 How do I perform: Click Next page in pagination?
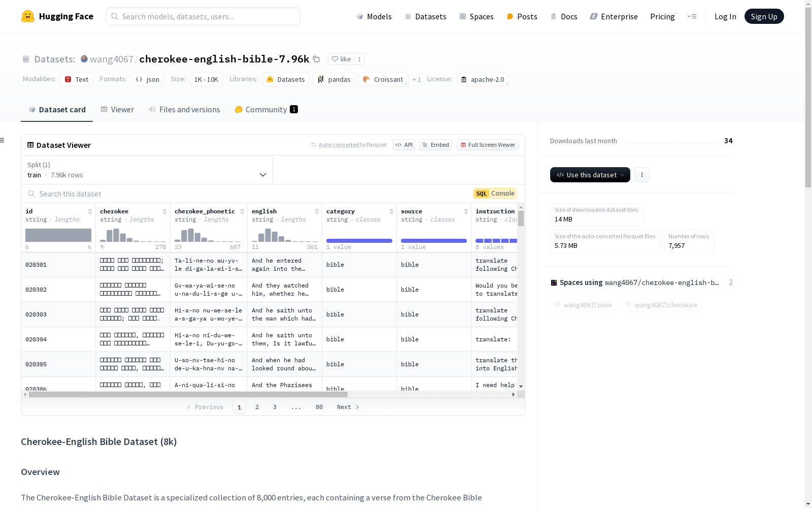coord(348,407)
